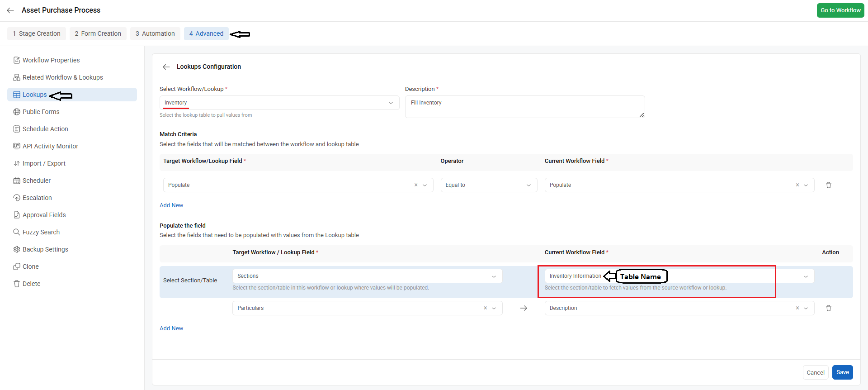Open the Select Workflow/Lookup Inventory dropdown
The height and width of the screenshot is (390, 868).
(x=279, y=103)
